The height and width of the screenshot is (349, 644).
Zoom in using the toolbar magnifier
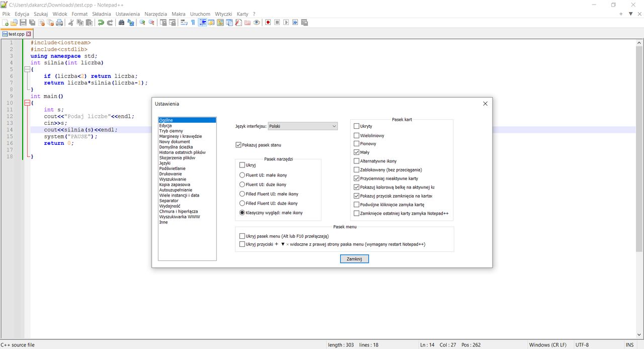142,22
